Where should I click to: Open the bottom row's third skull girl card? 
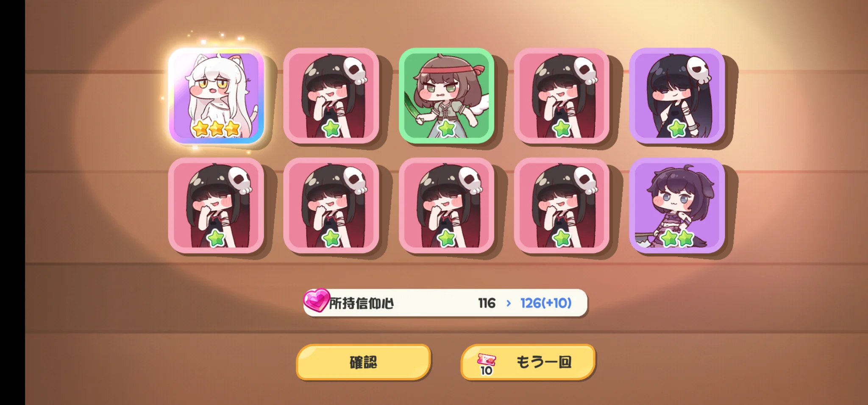446,205
